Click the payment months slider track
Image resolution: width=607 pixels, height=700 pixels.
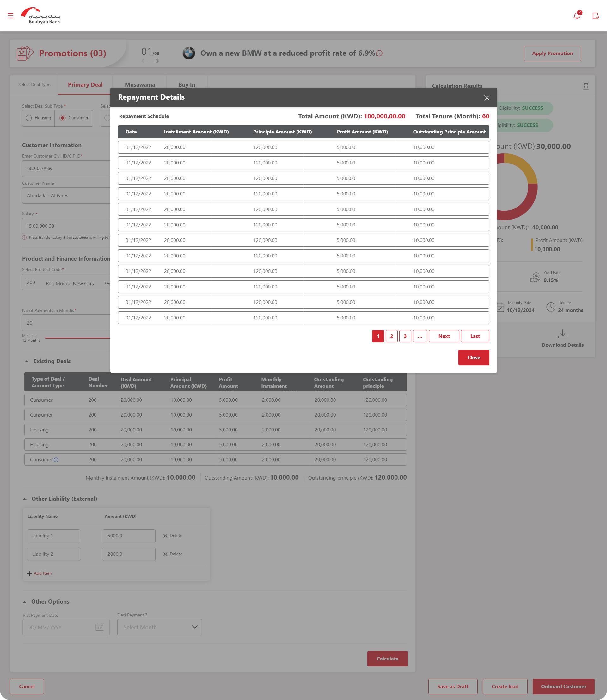(78, 338)
